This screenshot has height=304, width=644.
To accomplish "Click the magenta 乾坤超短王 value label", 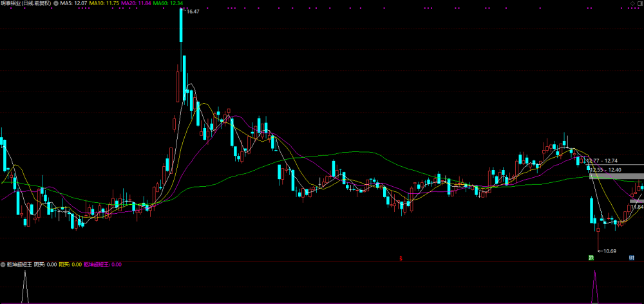I will (x=102, y=265).
